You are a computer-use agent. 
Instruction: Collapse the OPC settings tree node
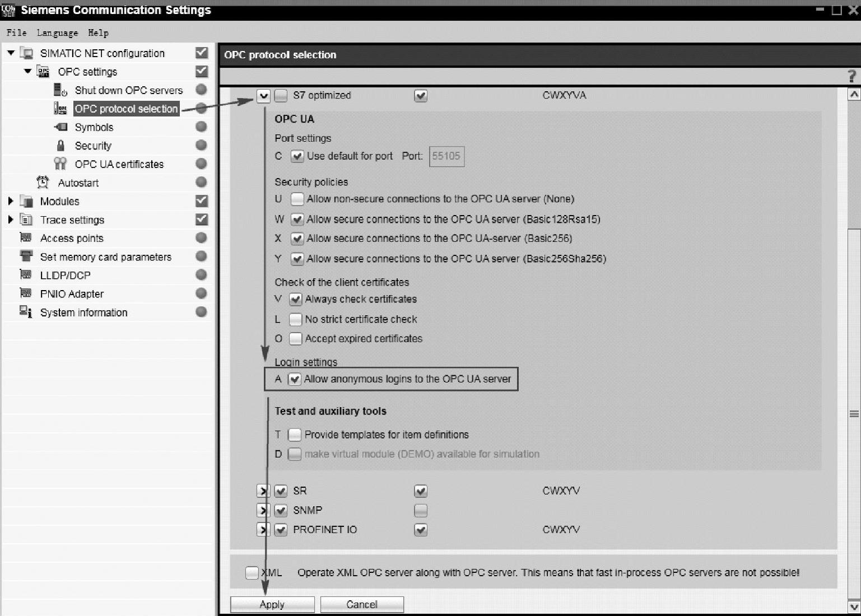pos(27,72)
